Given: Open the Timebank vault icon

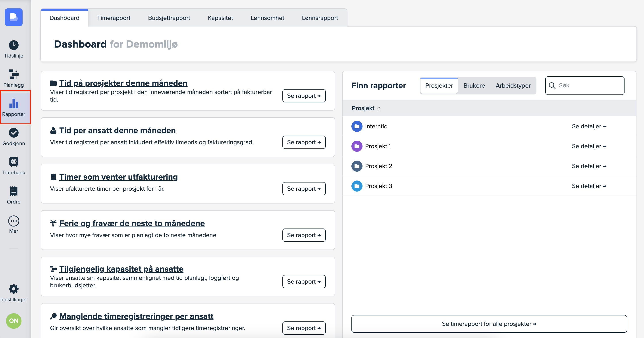Looking at the screenshot, I should pyautogui.click(x=13, y=162).
